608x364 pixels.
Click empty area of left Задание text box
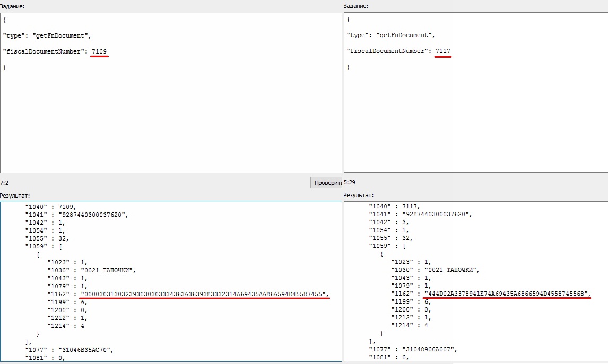(x=170, y=122)
